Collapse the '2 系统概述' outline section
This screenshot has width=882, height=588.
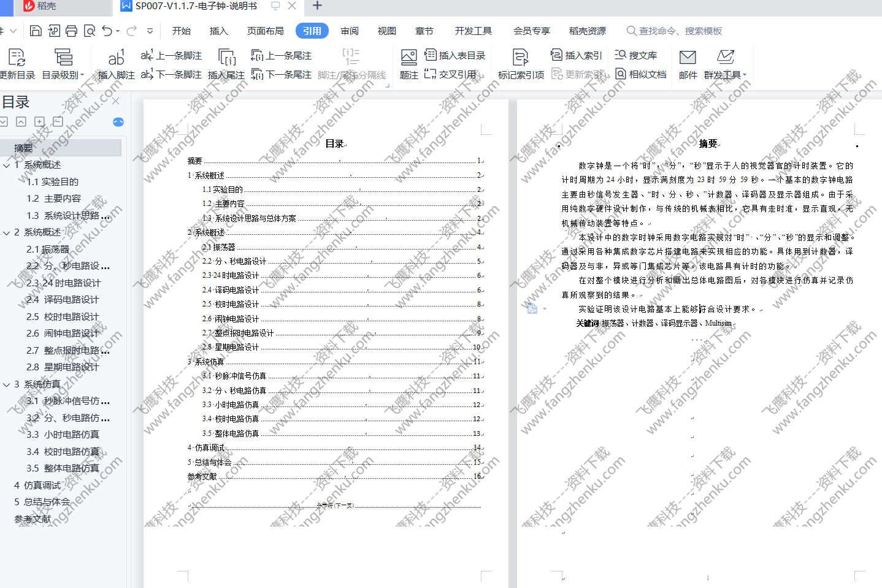6,233
